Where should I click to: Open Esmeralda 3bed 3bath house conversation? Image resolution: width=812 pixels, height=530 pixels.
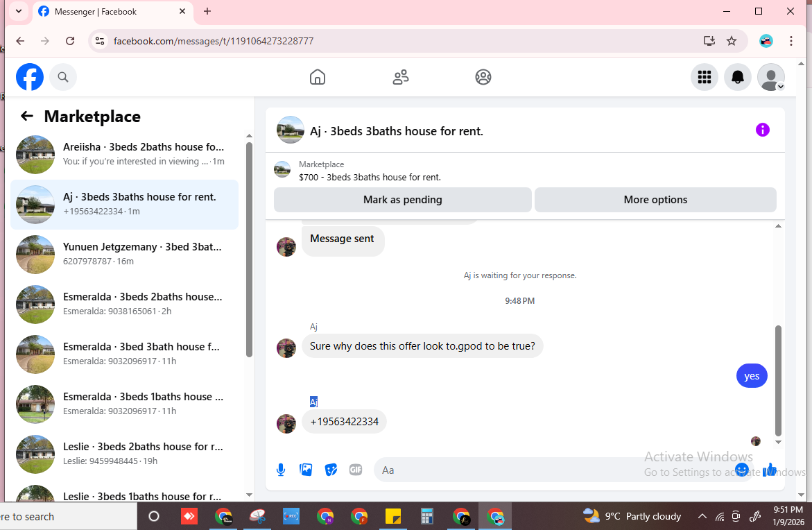[x=124, y=354]
